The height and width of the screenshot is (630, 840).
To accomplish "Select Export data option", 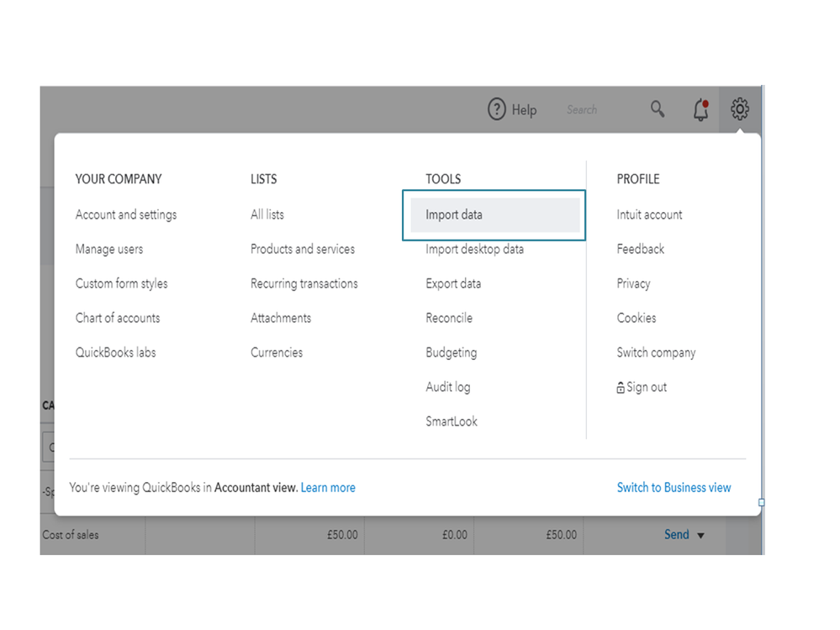I will (x=453, y=283).
